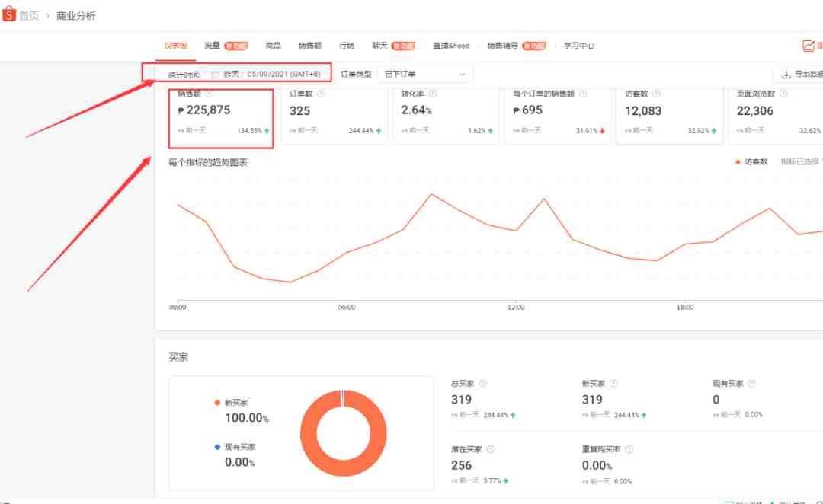Click the trend chart icon at top right
The width and height of the screenshot is (823, 504).
[809, 46]
